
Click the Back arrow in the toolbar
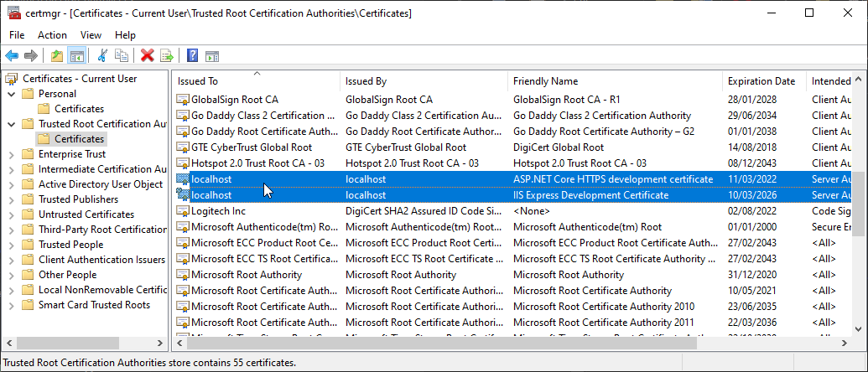(x=12, y=55)
